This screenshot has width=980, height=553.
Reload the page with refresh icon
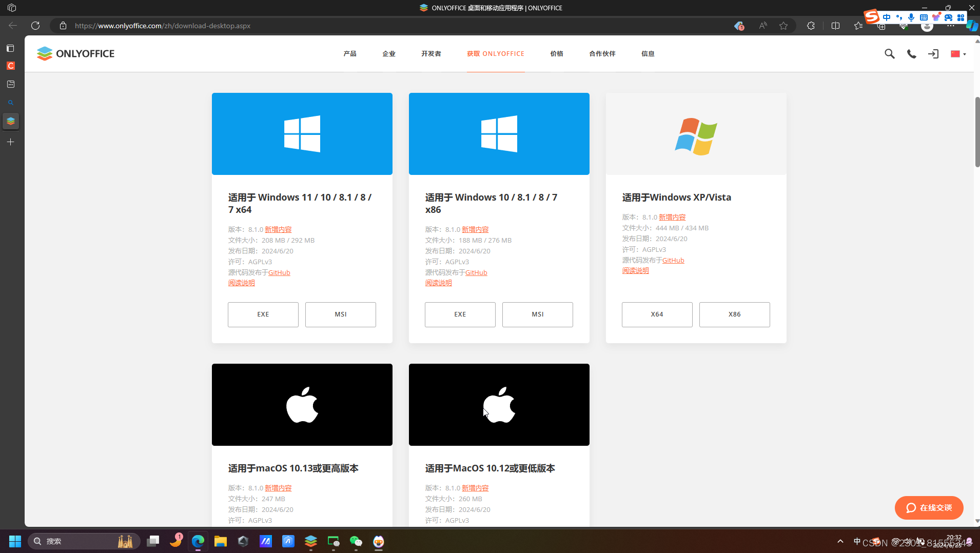[x=35, y=26]
